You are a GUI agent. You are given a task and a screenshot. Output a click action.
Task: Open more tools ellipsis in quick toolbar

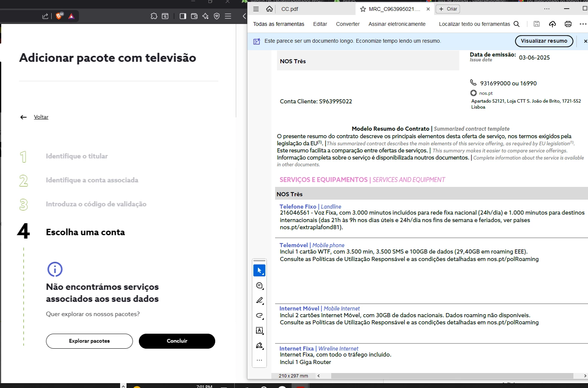(x=259, y=360)
